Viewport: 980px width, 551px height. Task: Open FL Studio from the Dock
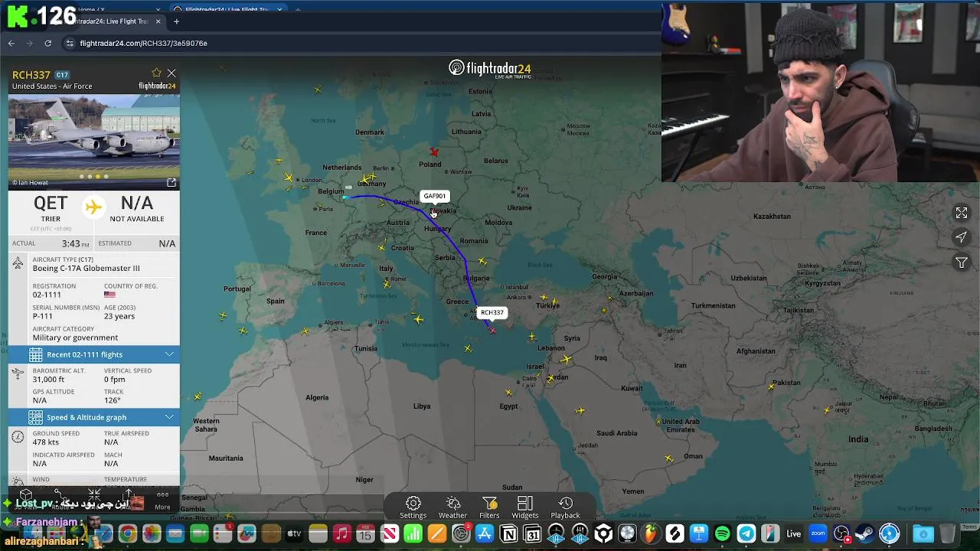click(x=651, y=534)
